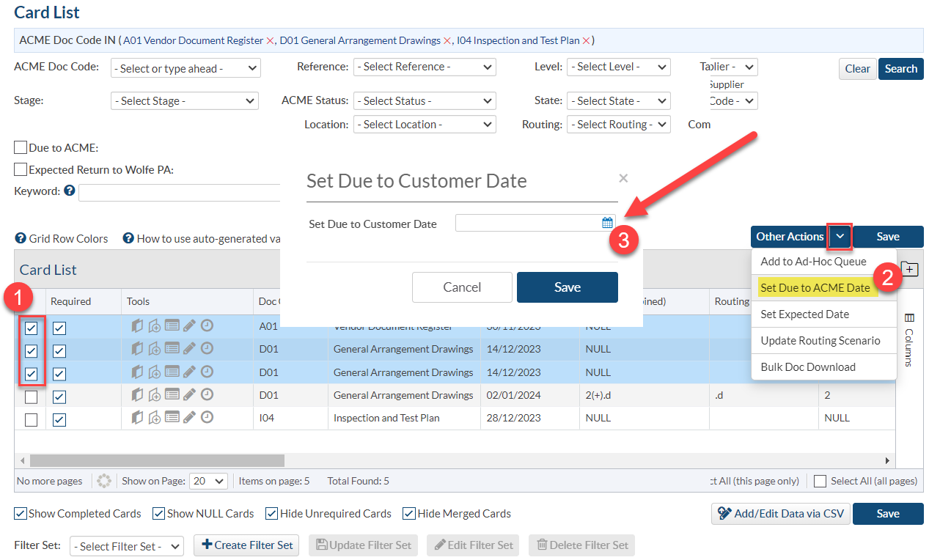Open the ACME Doc Code dropdown

(x=186, y=68)
